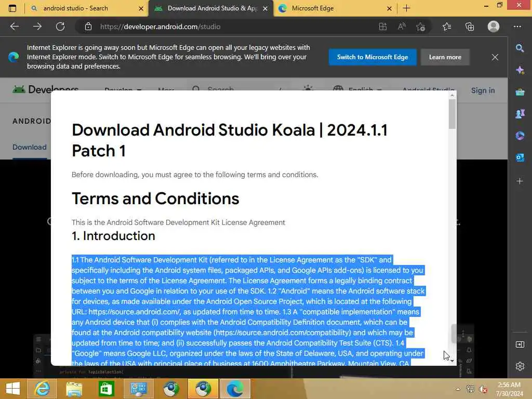Open Microsoft Edge from taskbar

tap(235, 389)
